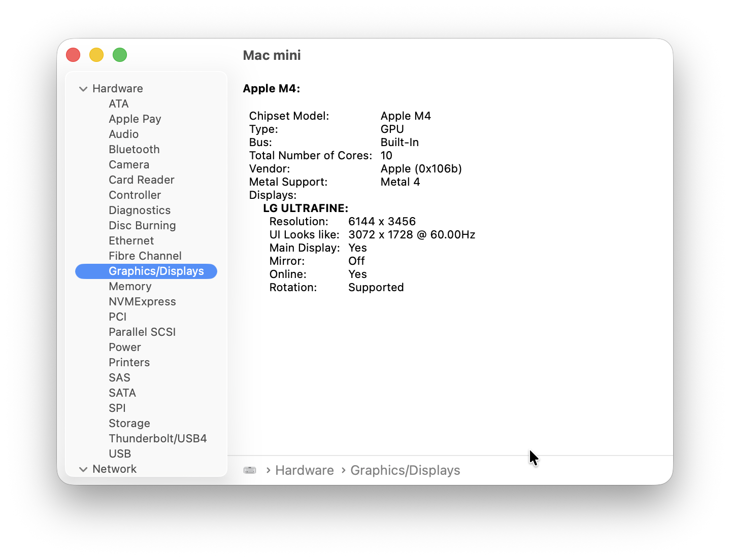Click the Mac mini icon in the breadcrumb bar
The image size is (730, 560).
coord(250,470)
